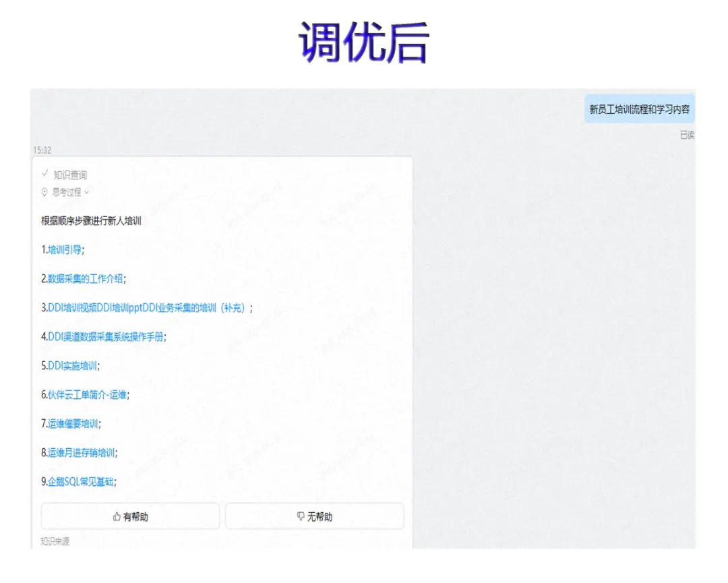Image resolution: width=728 pixels, height=583 pixels.
Task: Click the 新员工培训流程和学习内容 message bubble
Action: [x=639, y=109]
